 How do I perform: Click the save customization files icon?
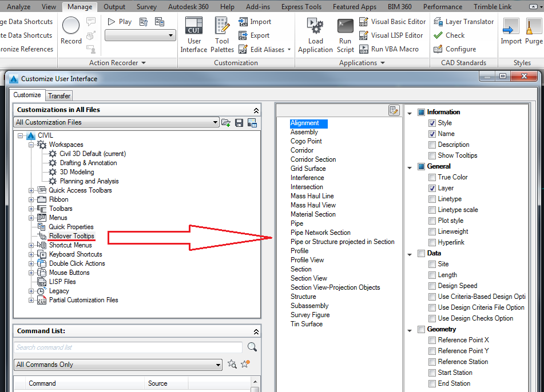point(239,122)
